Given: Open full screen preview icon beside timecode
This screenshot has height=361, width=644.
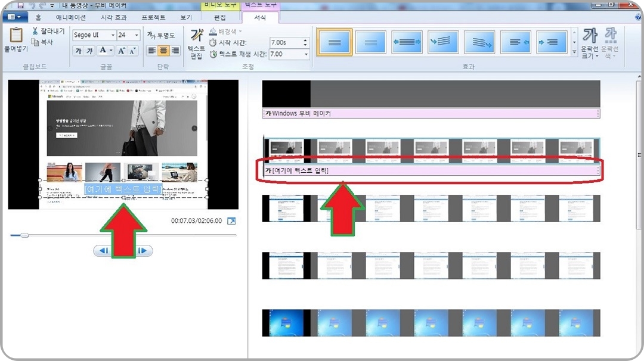Looking at the screenshot, I should coord(231,221).
